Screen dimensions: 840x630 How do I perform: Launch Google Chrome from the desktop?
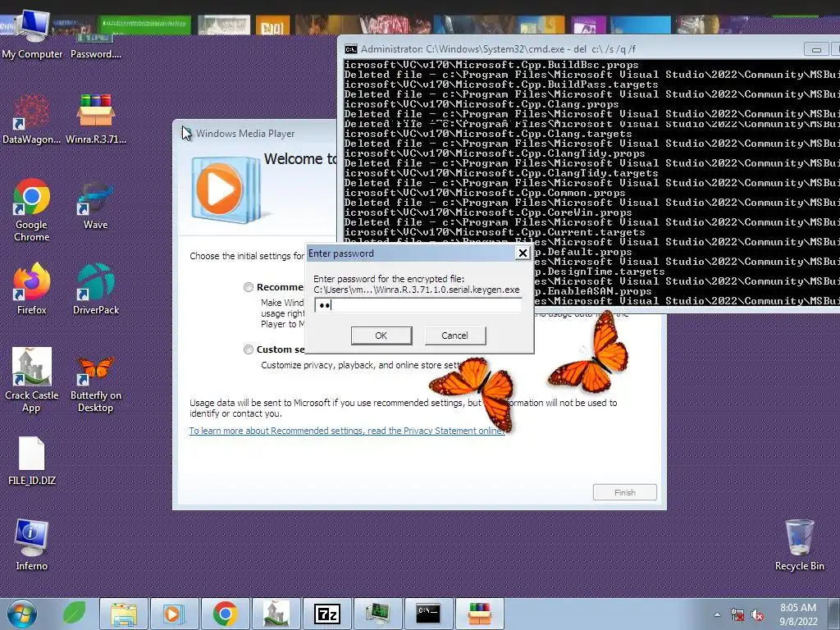coord(31,210)
